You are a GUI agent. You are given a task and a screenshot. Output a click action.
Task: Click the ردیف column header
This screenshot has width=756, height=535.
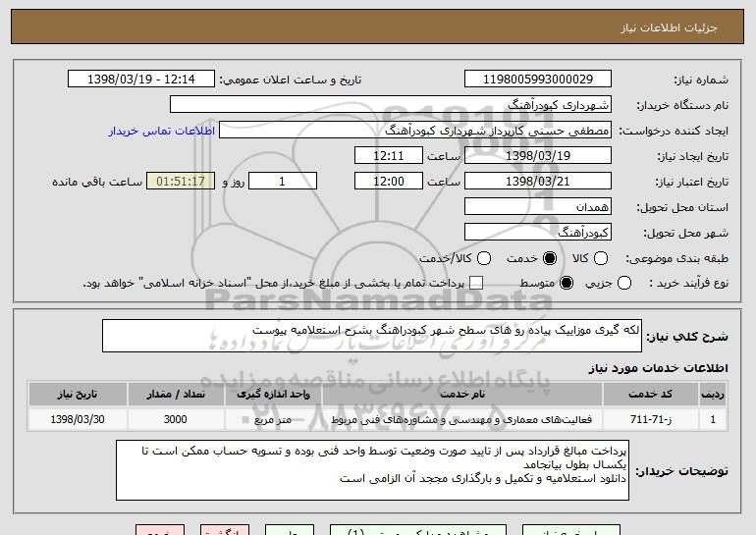pos(713,395)
